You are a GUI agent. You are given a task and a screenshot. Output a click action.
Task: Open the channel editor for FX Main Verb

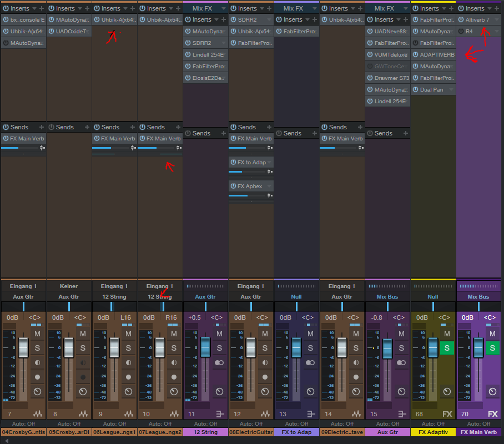492,392
